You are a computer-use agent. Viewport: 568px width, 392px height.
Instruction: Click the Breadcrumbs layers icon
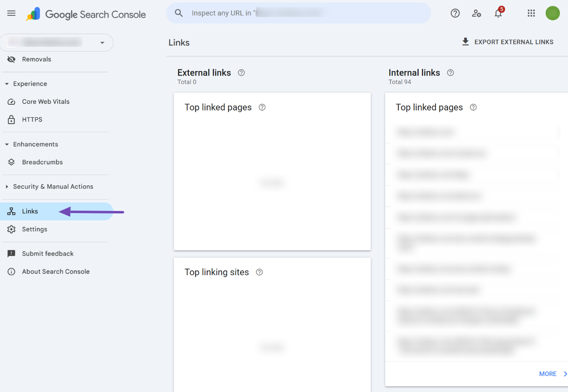coord(11,162)
